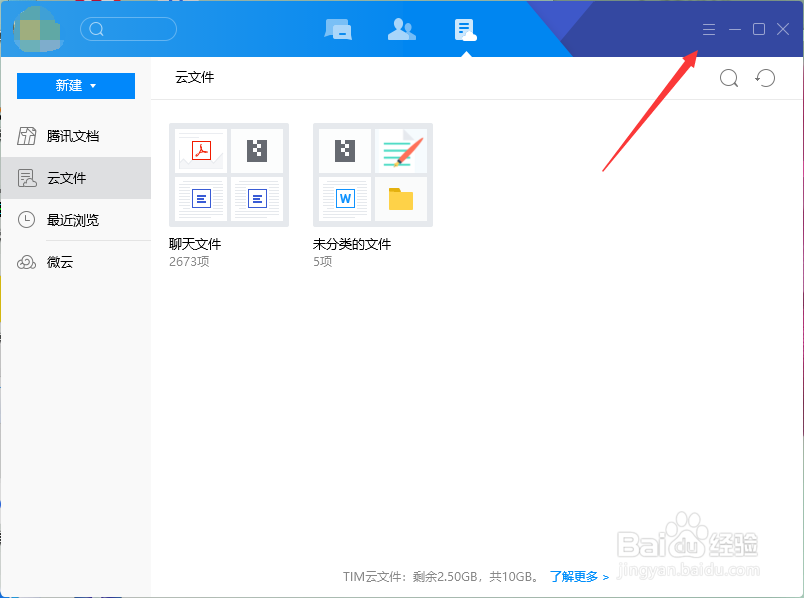Viewport: 804px width, 598px height.
Task: Open the 新建 dropdown button
Action: (76, 86)
